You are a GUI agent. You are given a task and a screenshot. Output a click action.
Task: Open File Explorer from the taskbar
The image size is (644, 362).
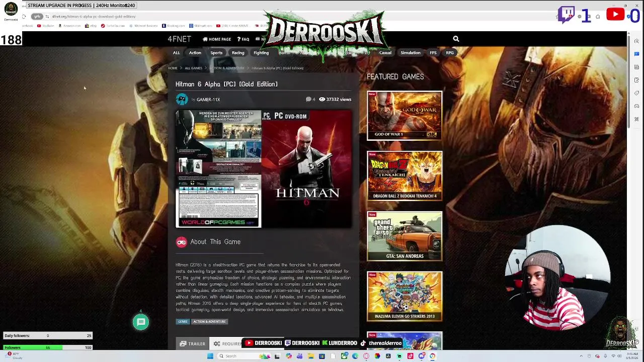tap(311, 356)
